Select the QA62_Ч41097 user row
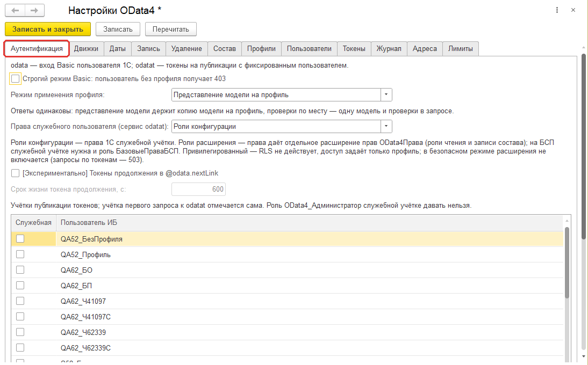 (x=287, y=301)
